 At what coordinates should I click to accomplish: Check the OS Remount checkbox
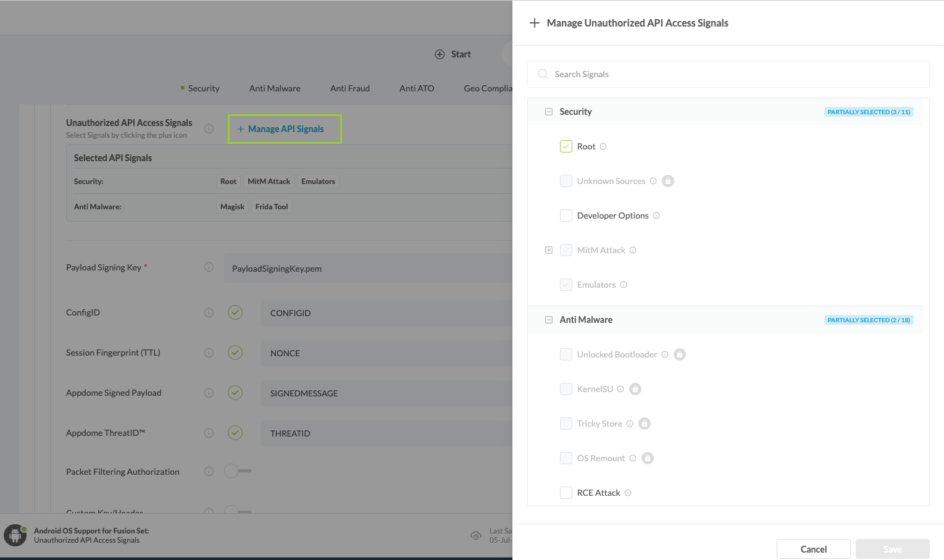(566, 458)
